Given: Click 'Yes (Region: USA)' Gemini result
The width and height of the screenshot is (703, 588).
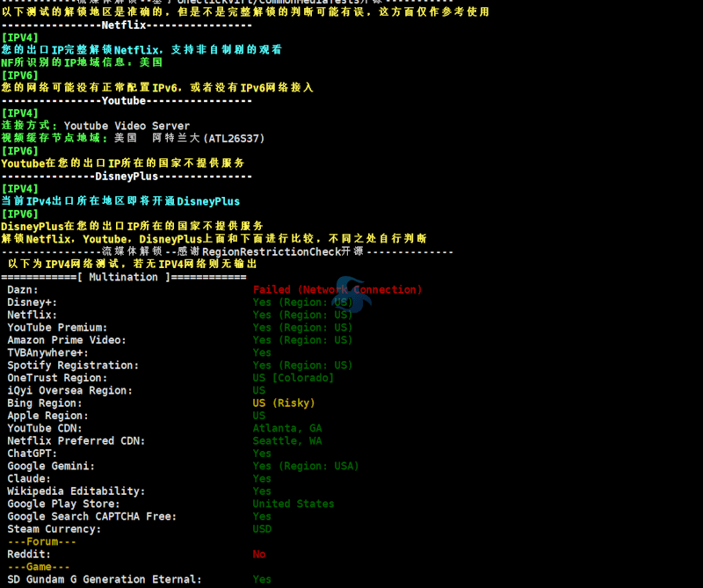Looking at the screenshot, I should [x=306, y=466].
